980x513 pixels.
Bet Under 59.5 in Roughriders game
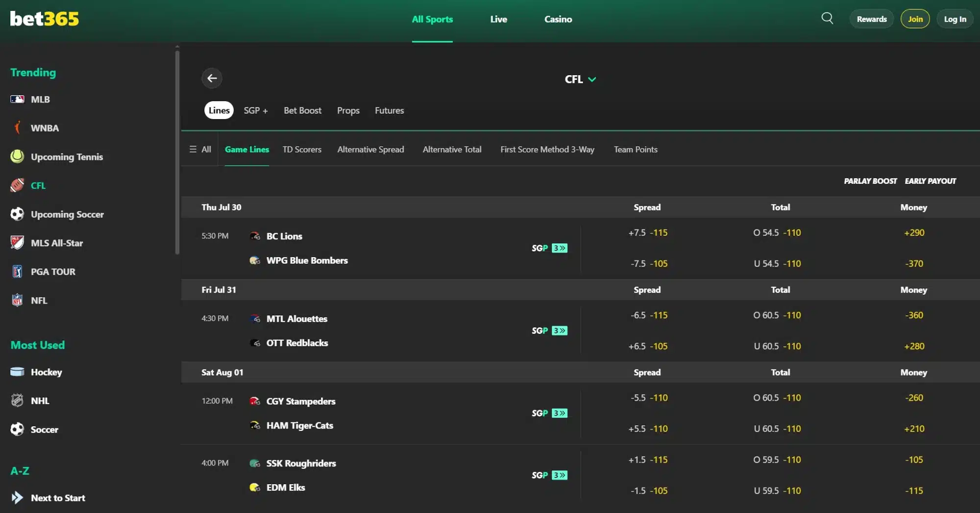[x=777, y=490]
